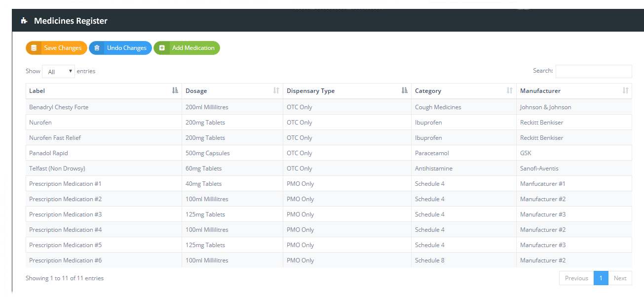This screenshot has height=301, width=644.
Task: Click the database icon on Save Changes
Action: click(x=34, y=48)
